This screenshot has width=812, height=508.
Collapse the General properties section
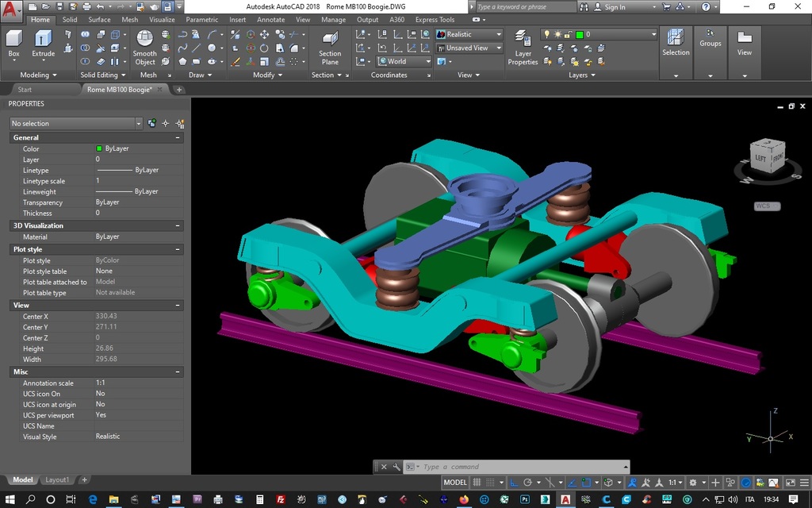pyautogui.click(x=178, y=137)
